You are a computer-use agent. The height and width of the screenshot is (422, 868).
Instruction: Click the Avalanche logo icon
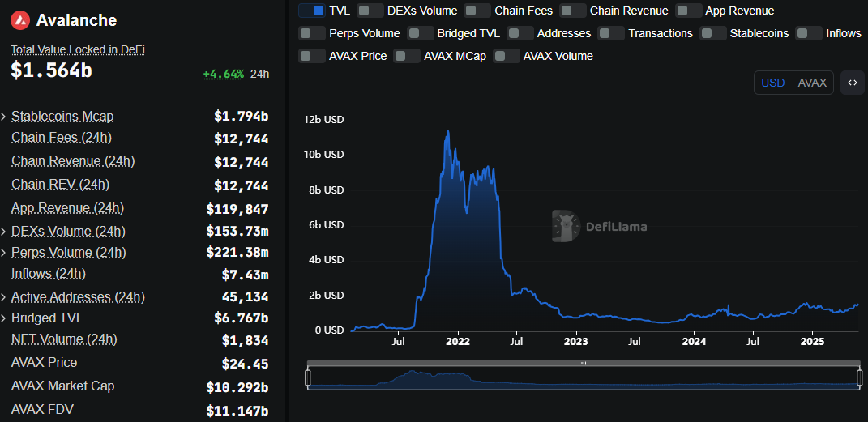[22, 20]
